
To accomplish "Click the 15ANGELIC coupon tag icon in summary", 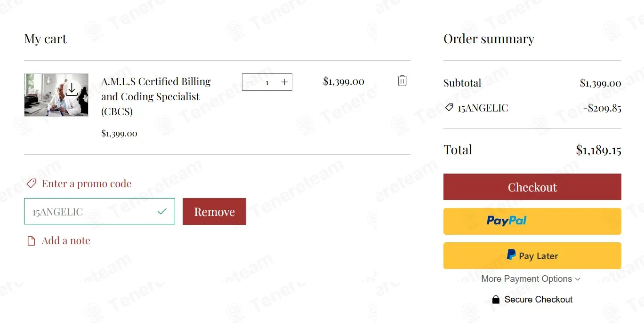I will click(x=449, y=108).
